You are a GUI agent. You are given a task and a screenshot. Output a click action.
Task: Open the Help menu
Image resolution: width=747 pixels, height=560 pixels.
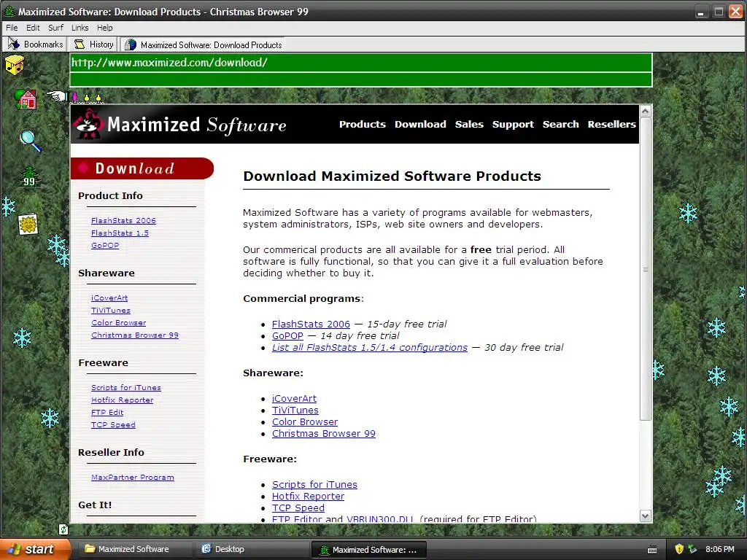105,28
